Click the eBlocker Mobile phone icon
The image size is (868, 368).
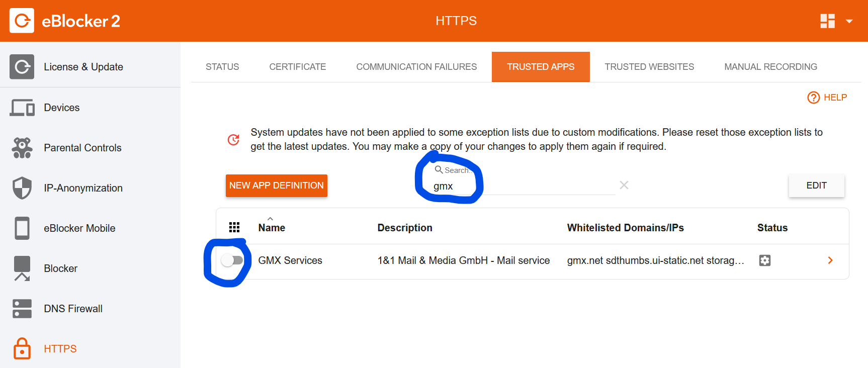tap(22, 228)
